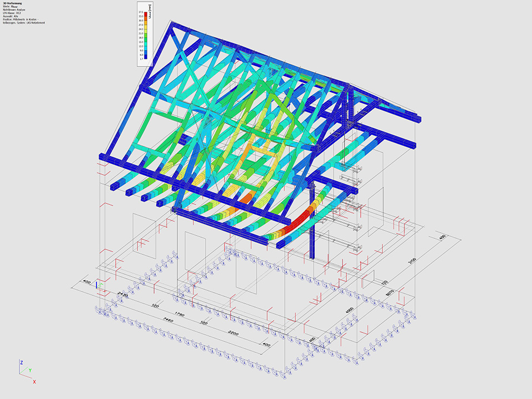Image resolution: width=532 pixels, height=399 pixels.
Task: Select the 37.5 maximum legend value
Action: 141,11
